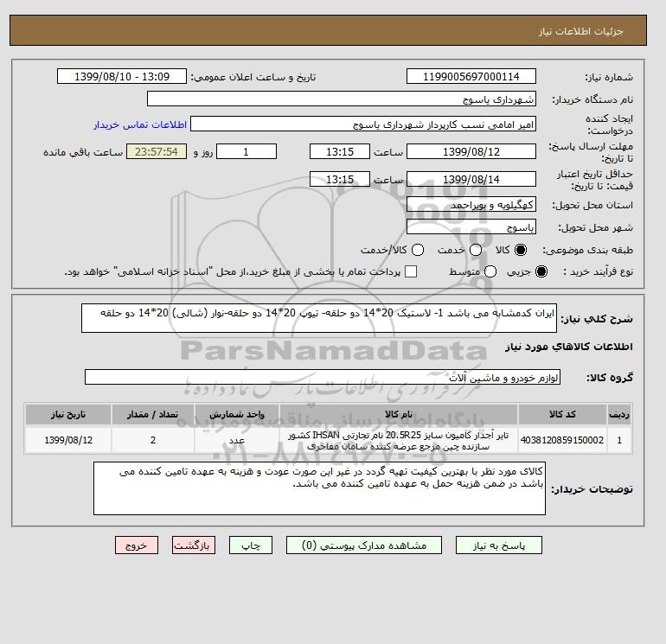666x644 pixels.
Task: Click the buyer organization field شهرداری یاسوج
Action: pos(342,99)
